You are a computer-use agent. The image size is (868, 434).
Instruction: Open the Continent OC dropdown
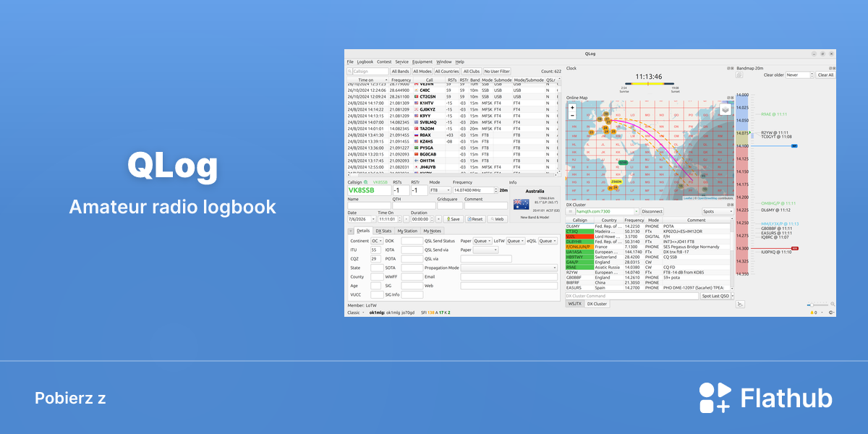click(377, 241)
